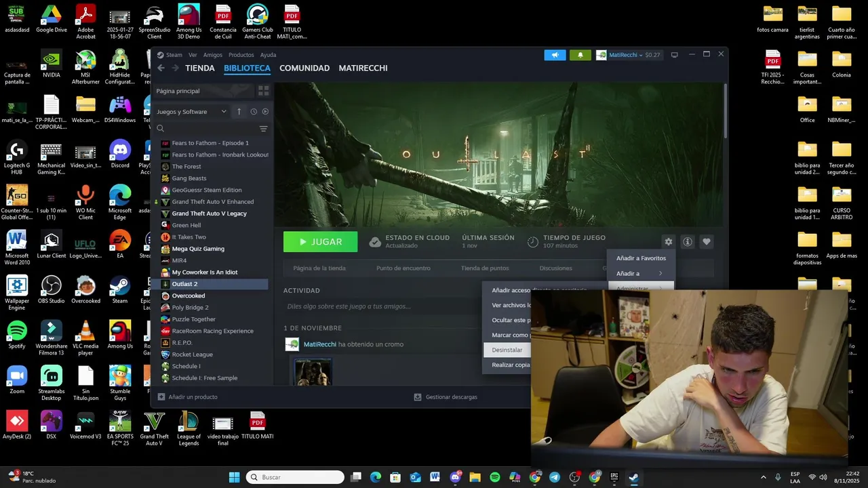Viewport: 868px width, 488px height.
Task: Open Tienda de puntos link
Action: click(x=485, y=268)
